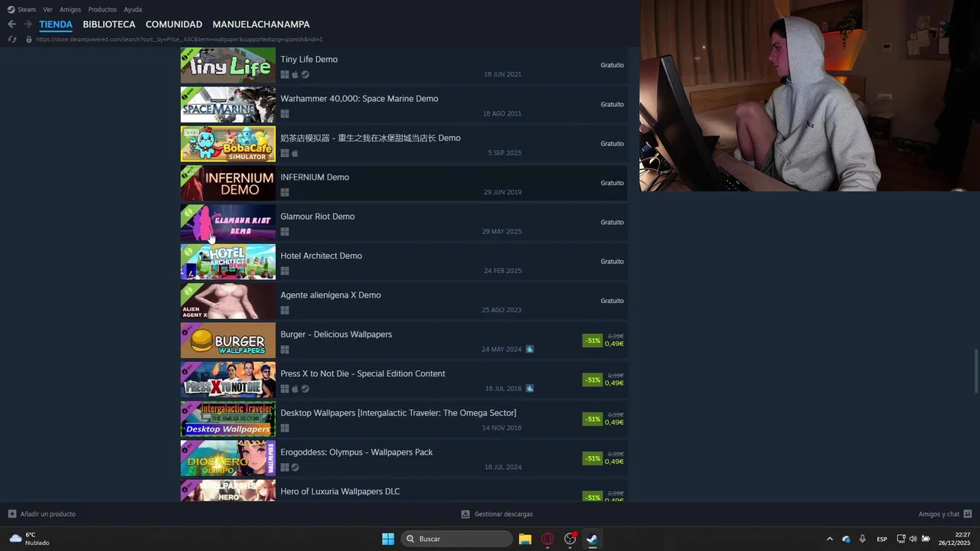
Task: Select the Hotel Architect Demo title
Action: coord(321,256)
